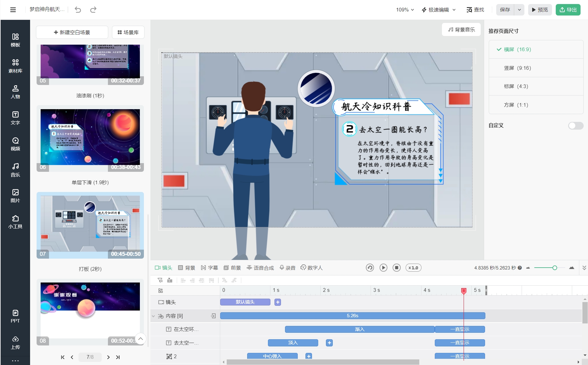
Task: Open the 图片 images panel
Action: [15, 196]
